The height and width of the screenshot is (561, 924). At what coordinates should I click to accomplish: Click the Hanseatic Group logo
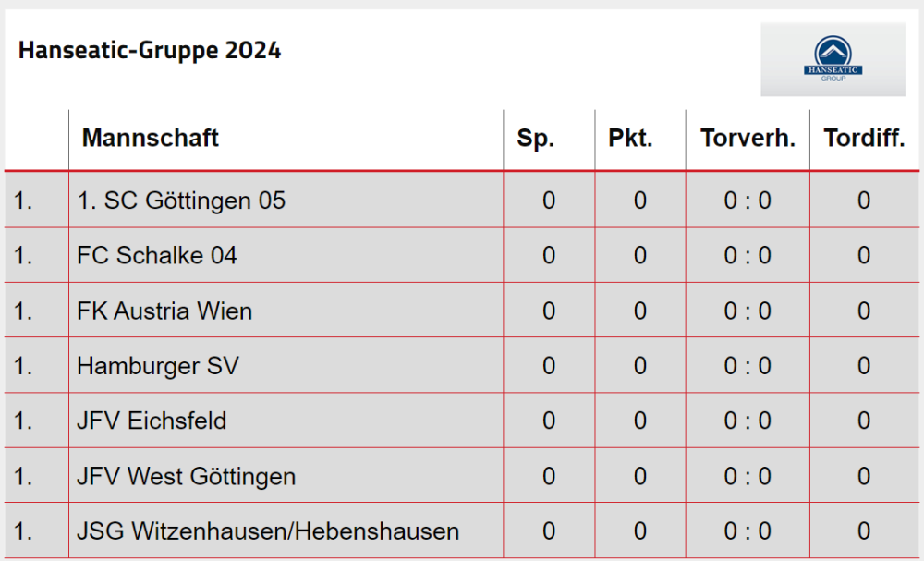point(833,59)
